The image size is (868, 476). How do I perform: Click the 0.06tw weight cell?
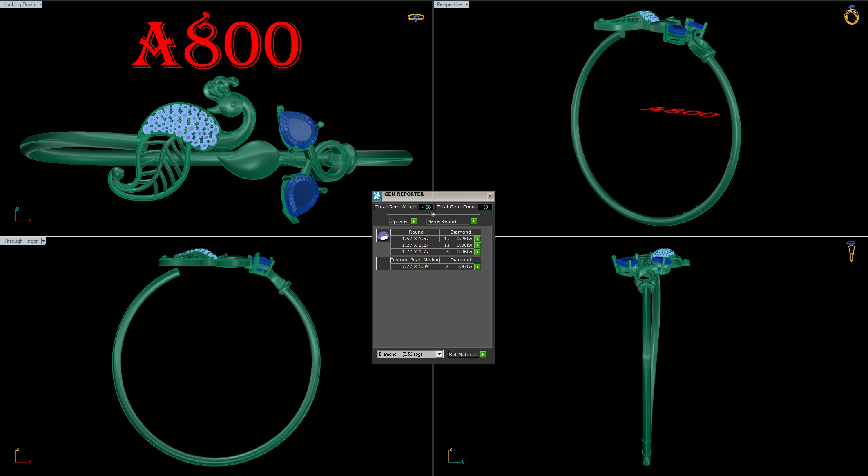click(464, 252)
